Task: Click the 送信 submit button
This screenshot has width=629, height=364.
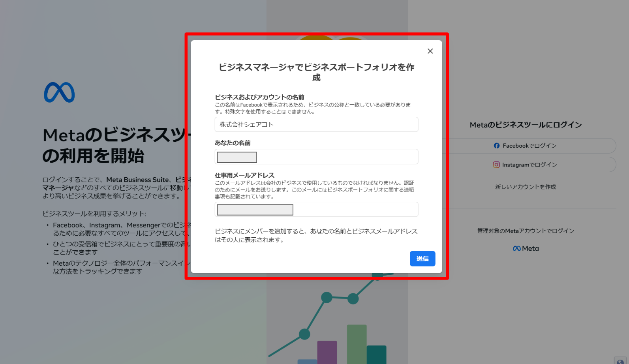Action: tap(422, 259)
